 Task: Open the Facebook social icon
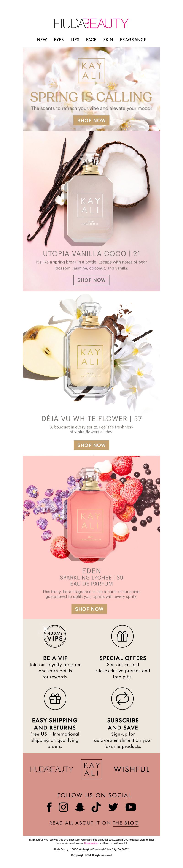tap(49, 807)
